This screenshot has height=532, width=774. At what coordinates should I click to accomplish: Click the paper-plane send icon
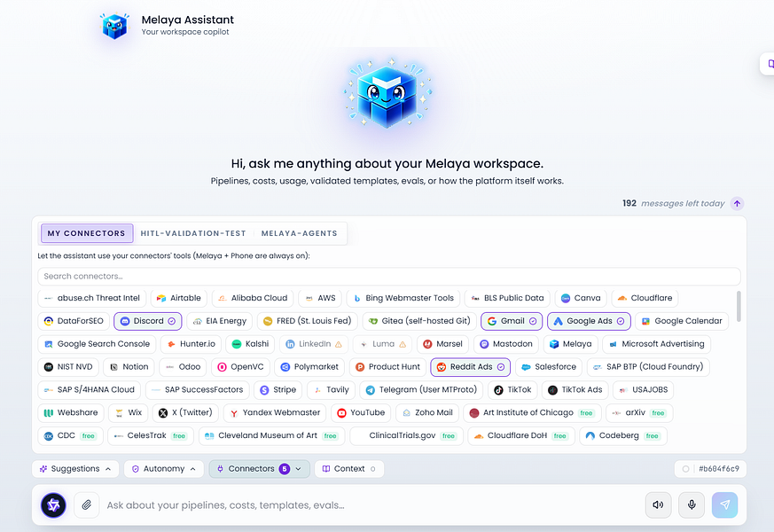click(x=724, y=505)
